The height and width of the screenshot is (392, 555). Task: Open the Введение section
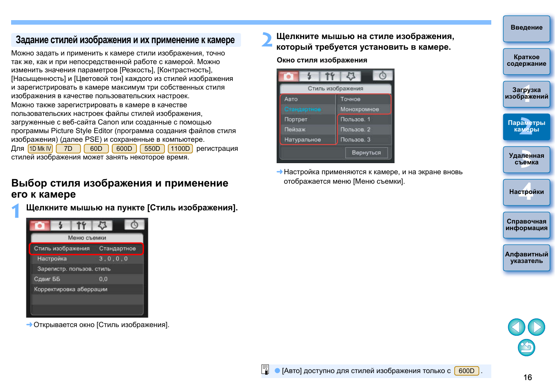(527, 28)
